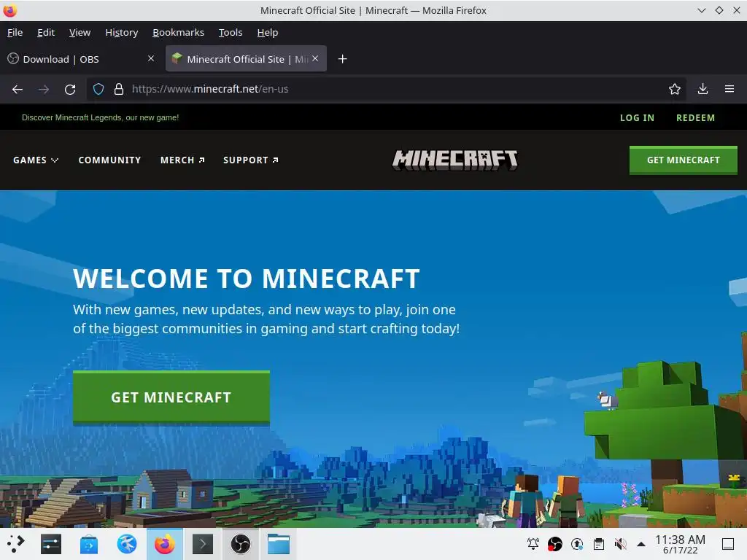Click the Firefox logo in the title bar
This screenshot has width=747, height=560.
pyautogui.click(x=9, y=10)
